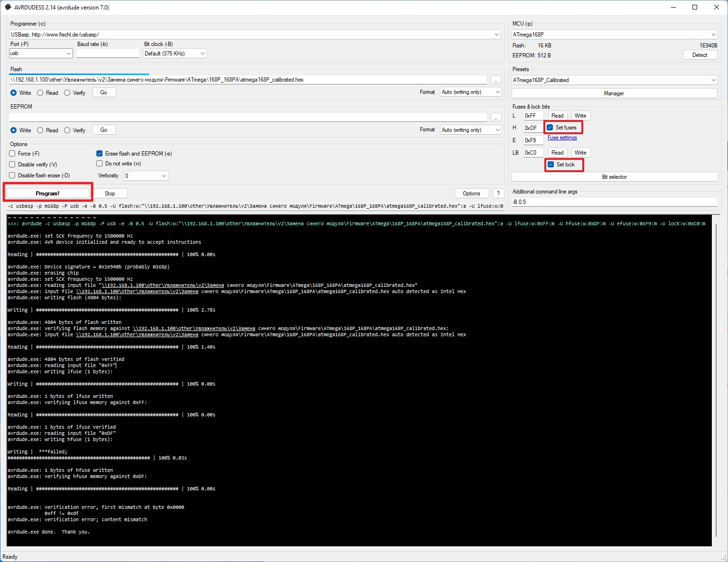The image size is (728, 562).
Task: Open the MCU (-p) dropdown
Action: tap(615, 35)
